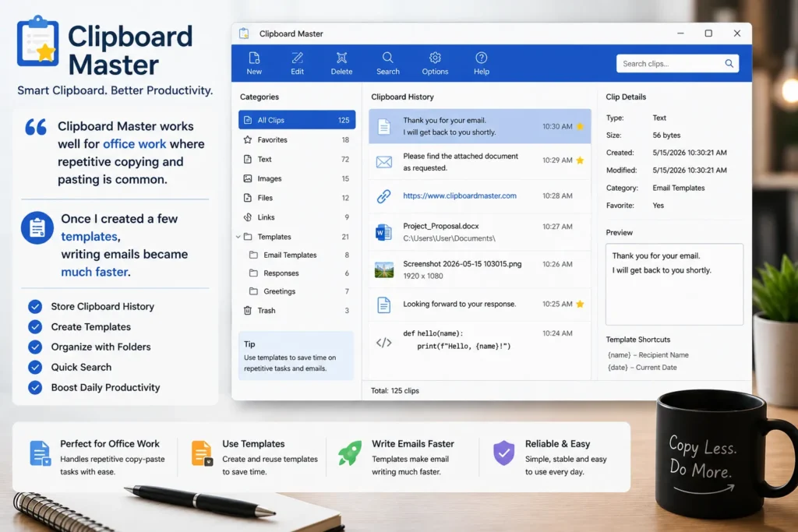Image resolution: width=798 pixels, height=532 pixels.
Task: Open the Favorites category star icon
Action: [247, 139]
